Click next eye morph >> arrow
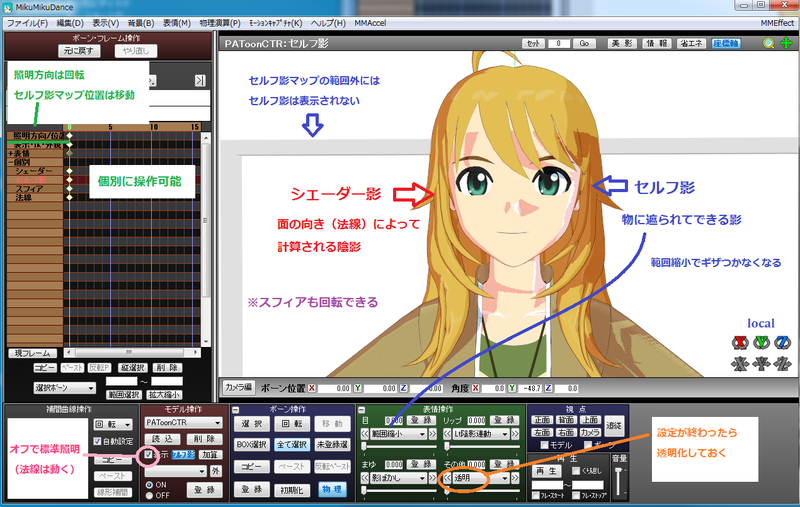800x507 pixels. point(433,434)
